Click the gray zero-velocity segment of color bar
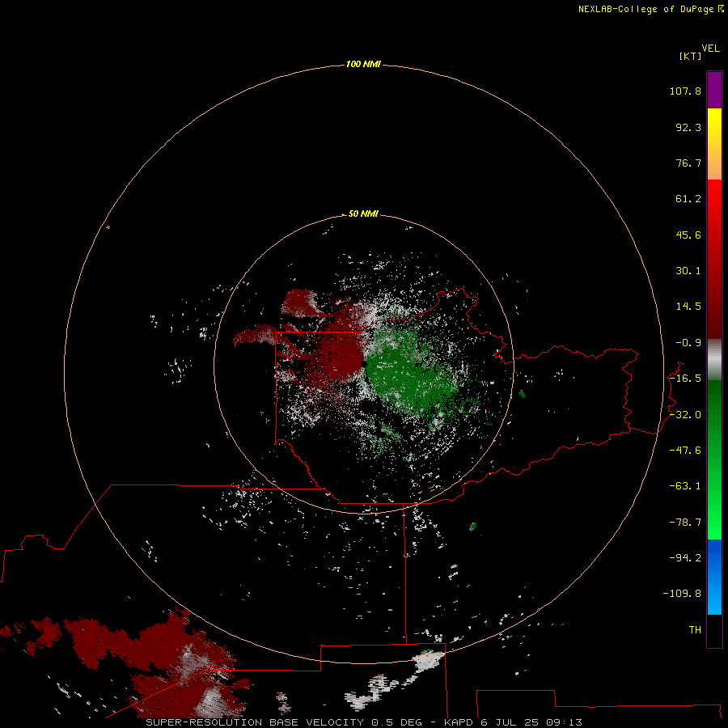This screenshot has height=728, width=728. [x=714, y=360]
